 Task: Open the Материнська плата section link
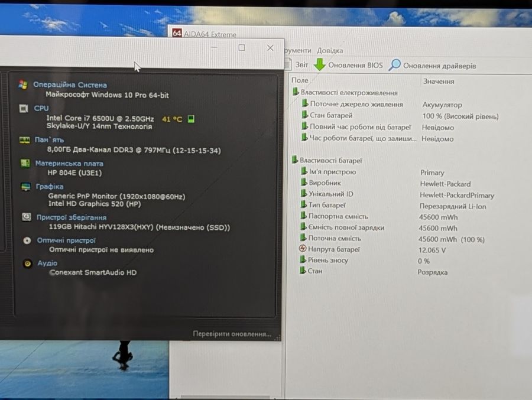[69, 164]
